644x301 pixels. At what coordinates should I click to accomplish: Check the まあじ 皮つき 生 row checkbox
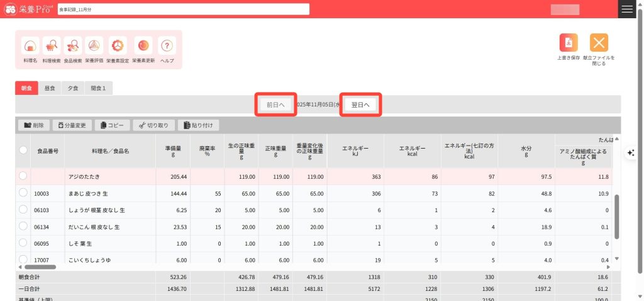(x=23, y=193)
